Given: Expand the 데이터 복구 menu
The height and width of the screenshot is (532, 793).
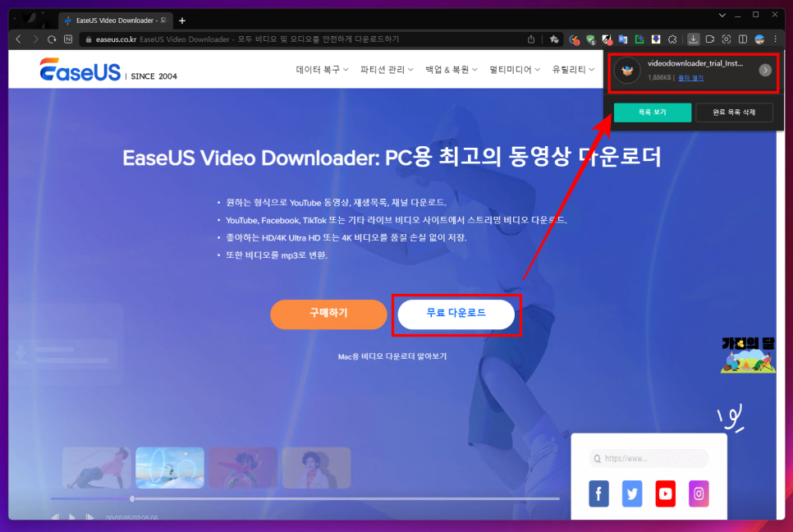Looking at the screenshot, I should tap(322, 69).
